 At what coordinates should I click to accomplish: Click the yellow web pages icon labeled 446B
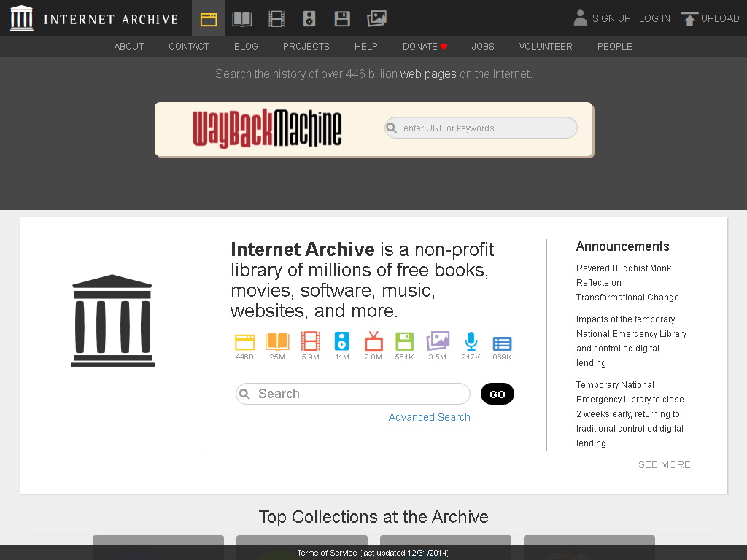[x=244, y=342]
